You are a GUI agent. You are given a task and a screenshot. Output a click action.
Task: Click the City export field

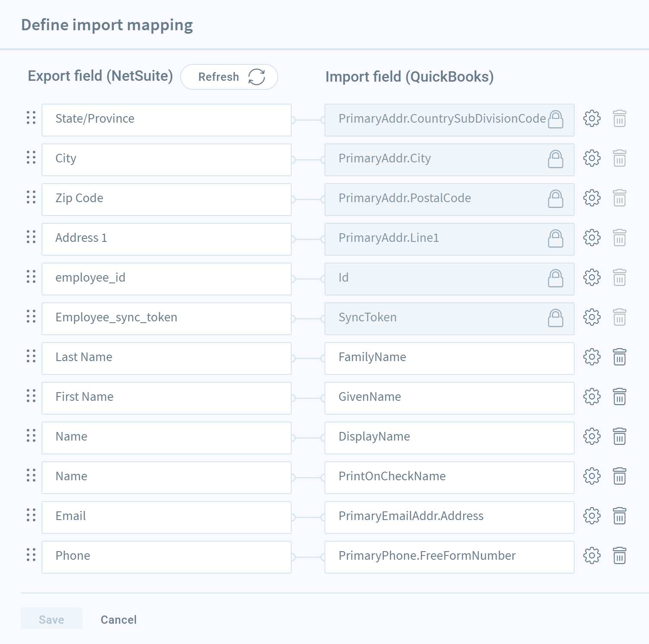(166, 160)
